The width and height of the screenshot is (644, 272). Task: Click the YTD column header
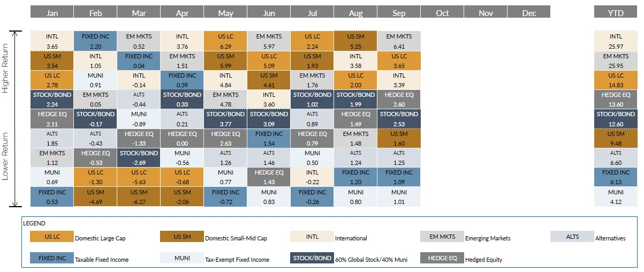[x=616, y=13]
